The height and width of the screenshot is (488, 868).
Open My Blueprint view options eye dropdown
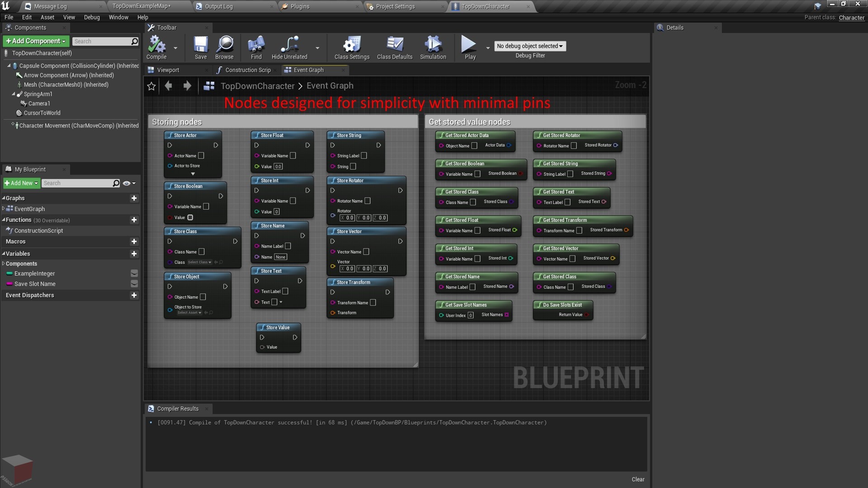pos(129,183)
